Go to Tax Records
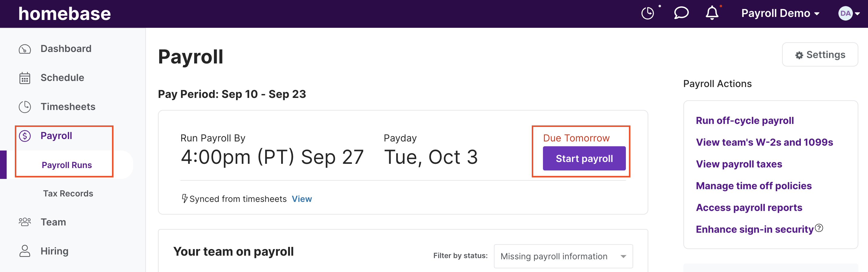Screen dimensions: 868x272 tap(68, 193)
